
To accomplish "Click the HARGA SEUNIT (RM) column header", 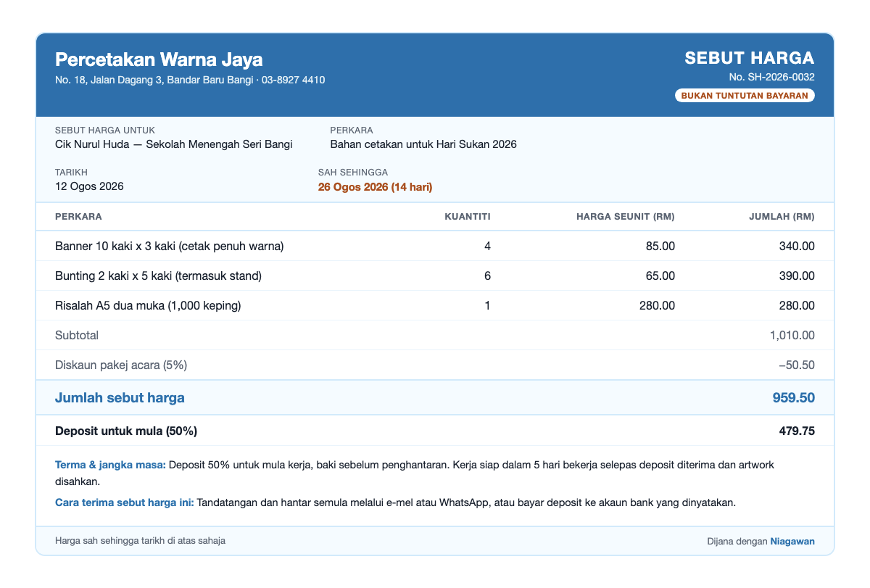I will pyautogui.click(x=626, y=217).
